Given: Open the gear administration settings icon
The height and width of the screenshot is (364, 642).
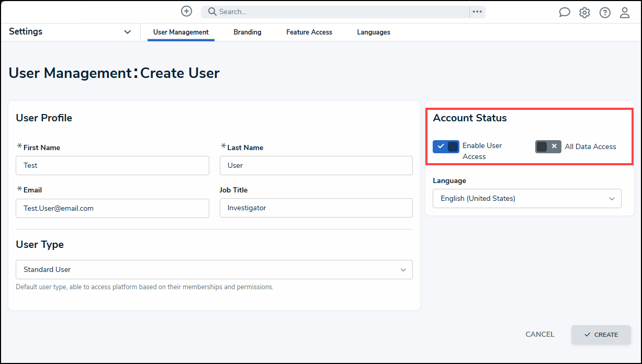Looking at the screenshot, I should (x=584, y=13).
